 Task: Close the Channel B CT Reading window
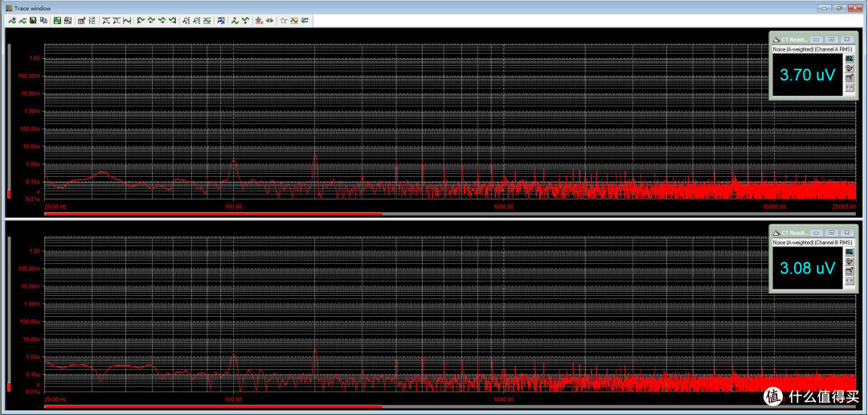click(846, 232)
